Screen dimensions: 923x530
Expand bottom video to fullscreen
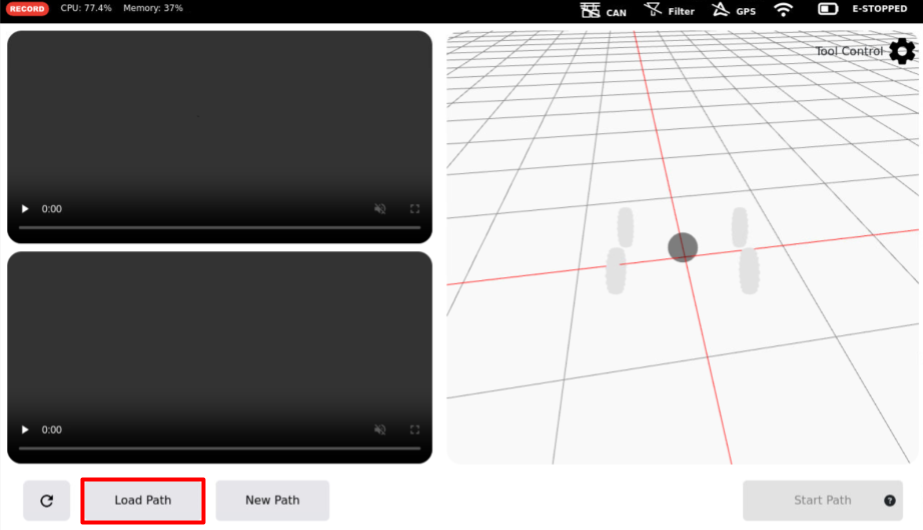click(x=414, y=430)
